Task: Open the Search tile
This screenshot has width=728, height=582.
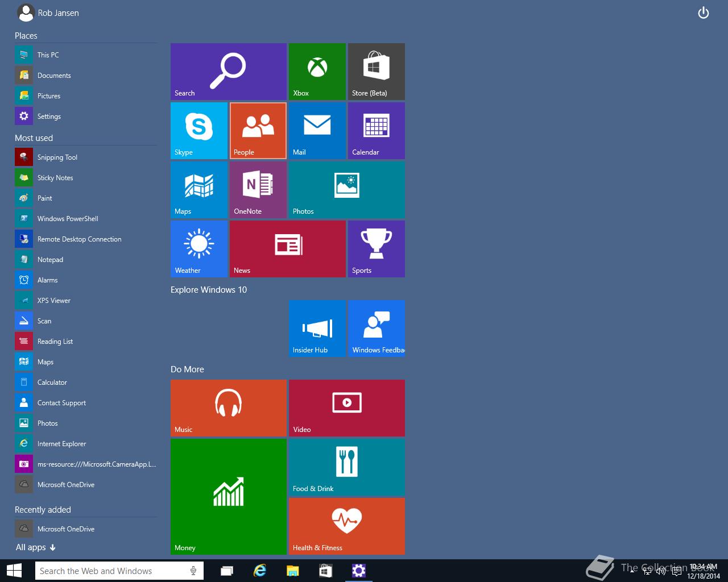Action: [229, 72]
